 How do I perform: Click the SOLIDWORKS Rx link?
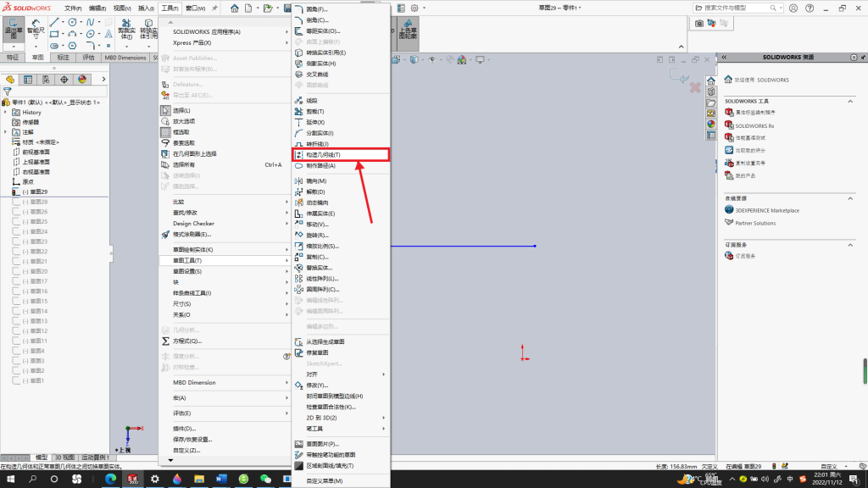pos(754,126)
